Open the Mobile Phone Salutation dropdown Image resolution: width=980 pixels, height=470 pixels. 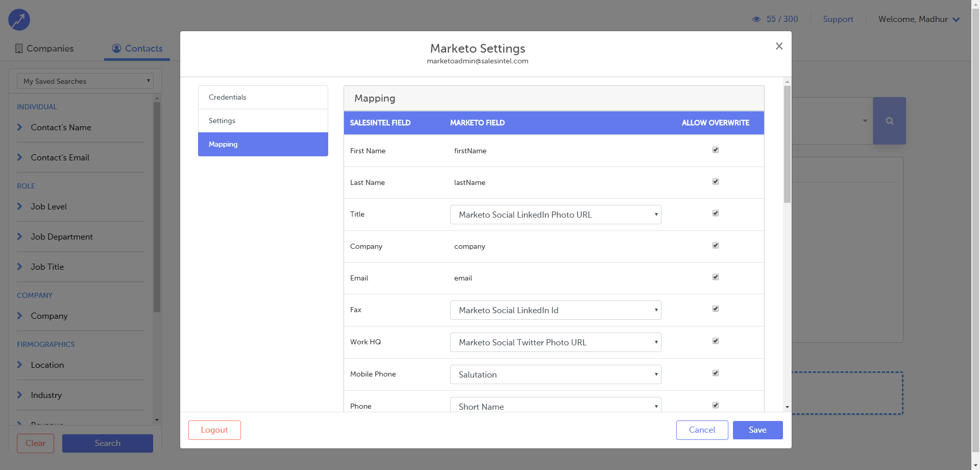pos(555,374)
